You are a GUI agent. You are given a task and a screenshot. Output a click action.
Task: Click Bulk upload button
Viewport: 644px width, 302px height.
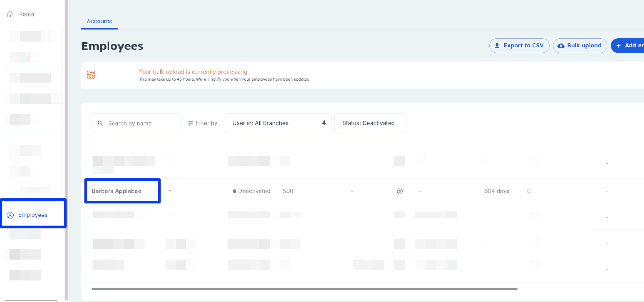[x=580, y=45]
